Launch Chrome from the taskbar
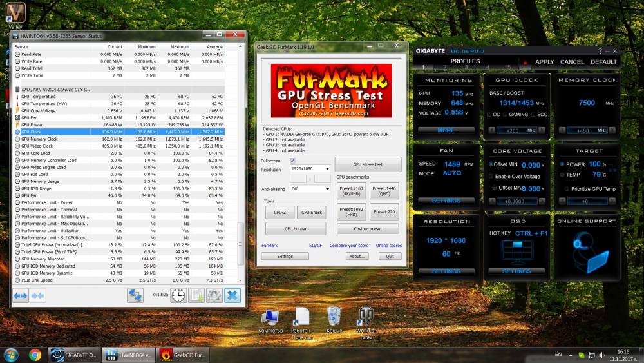This screenshot has height=363, width=644. (35, 355)
